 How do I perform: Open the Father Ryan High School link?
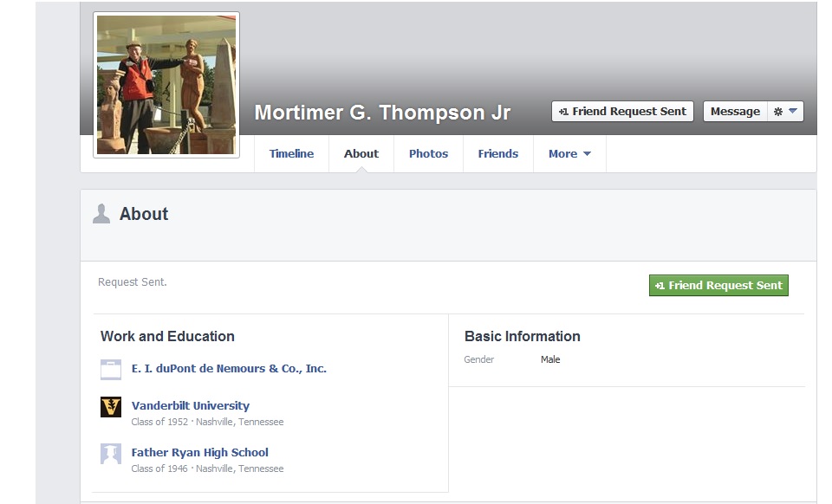(x=200, y=453)
